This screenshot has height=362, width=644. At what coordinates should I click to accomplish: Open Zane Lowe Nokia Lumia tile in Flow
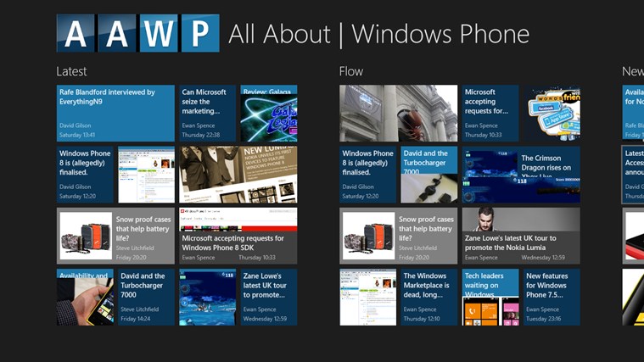pos(521,236)
